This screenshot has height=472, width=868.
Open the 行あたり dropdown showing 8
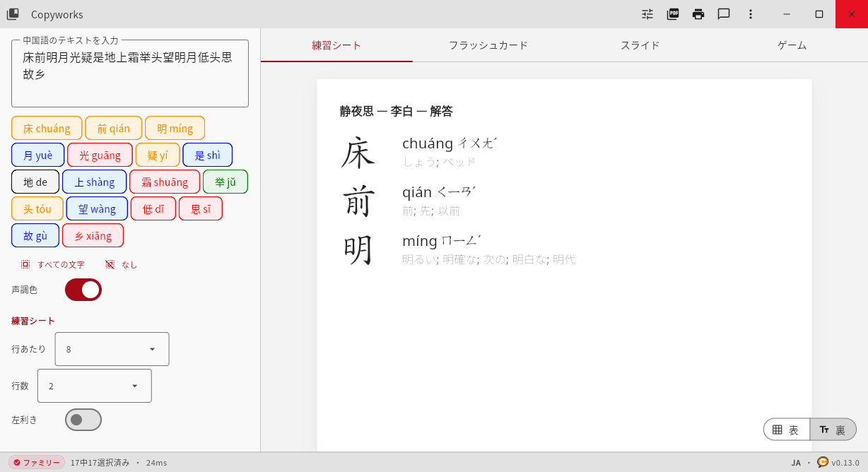[x=112, y=349]
